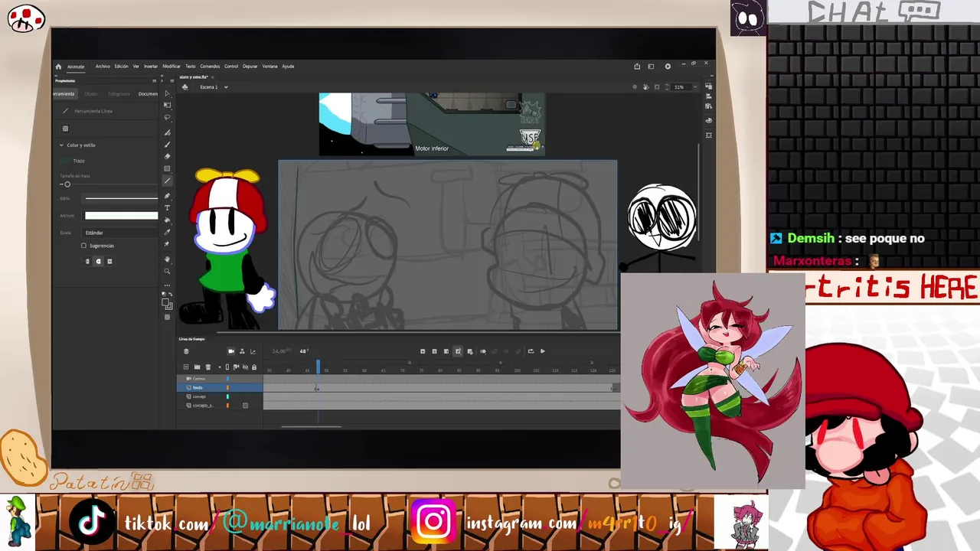Switch to the Objeto properties tab
This screenshot has height=551, width=980.
pyautogui.click(x=90, y=93)
